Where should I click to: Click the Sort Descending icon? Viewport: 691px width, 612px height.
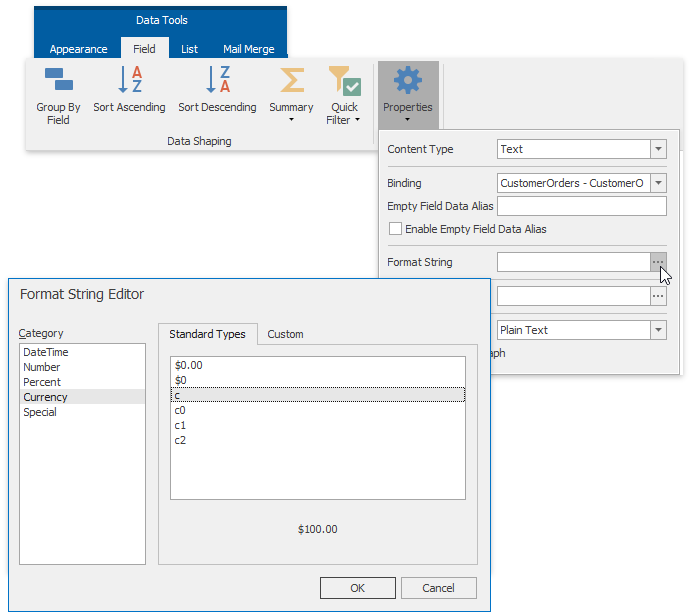pos(217,80)
